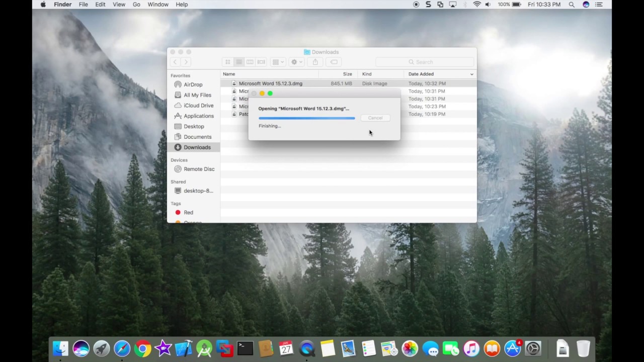
Task: Toggle Date Added sort order chevron
Action: pyautogui.click(x=471, y=74)
